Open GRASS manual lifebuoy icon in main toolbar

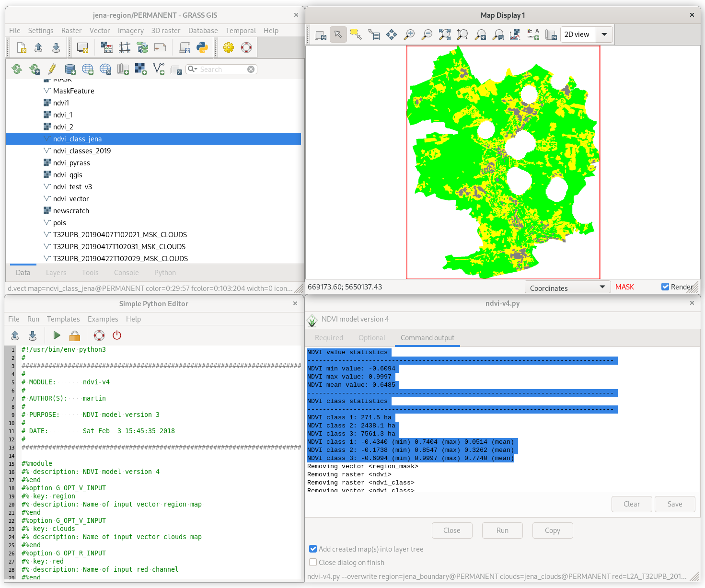[246, 47]
